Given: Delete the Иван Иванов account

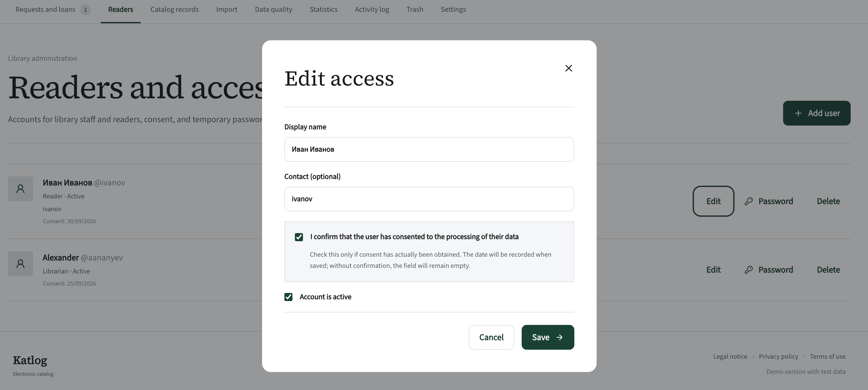Looking at the screenshot, I should coord(828,201).
